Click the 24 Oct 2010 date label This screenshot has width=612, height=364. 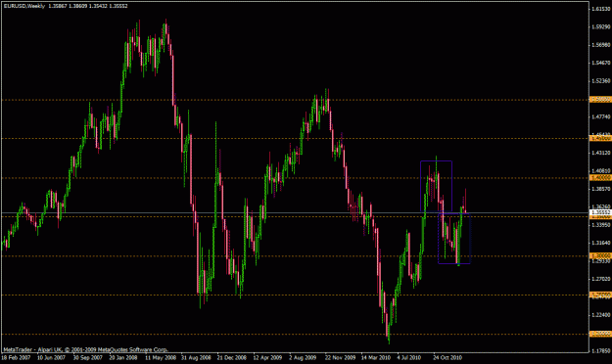point(447,357)
